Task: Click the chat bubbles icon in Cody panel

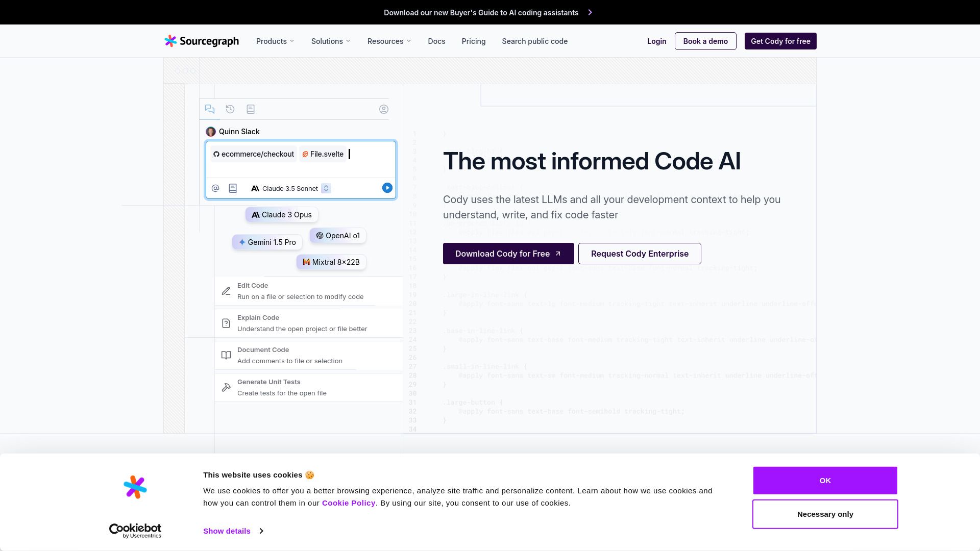Action: tap(210, 109)
